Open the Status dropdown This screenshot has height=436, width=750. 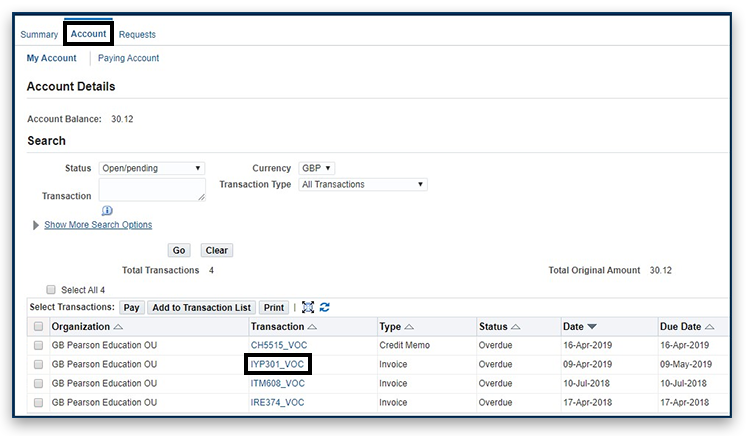tap(152, 168)
